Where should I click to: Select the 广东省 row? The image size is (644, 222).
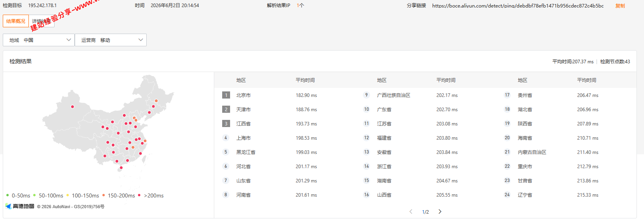425,109
